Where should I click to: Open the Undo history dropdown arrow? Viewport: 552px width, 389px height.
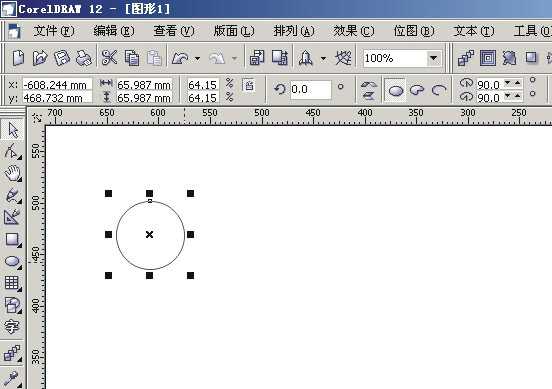197,58
